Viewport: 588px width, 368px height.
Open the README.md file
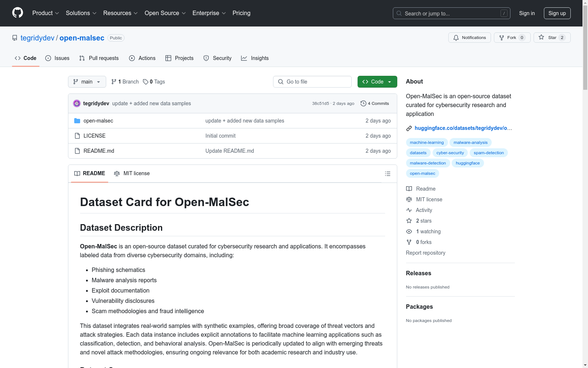point(99,151)
